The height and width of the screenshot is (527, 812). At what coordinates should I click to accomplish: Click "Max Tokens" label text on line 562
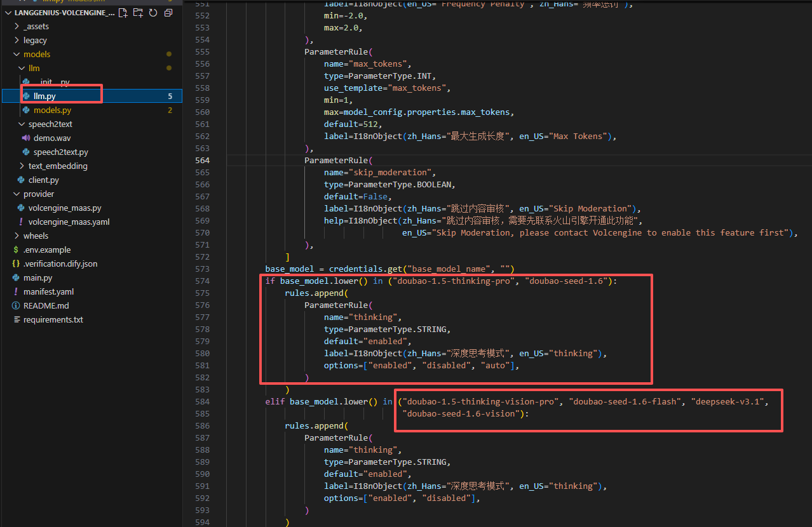point(578,136)
